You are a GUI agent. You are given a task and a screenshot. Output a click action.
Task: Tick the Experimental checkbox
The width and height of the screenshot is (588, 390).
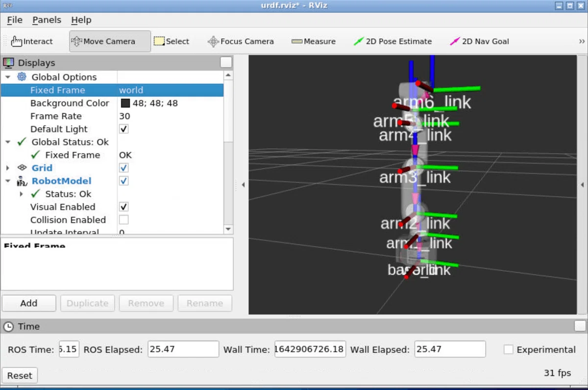tap(509, 350)
